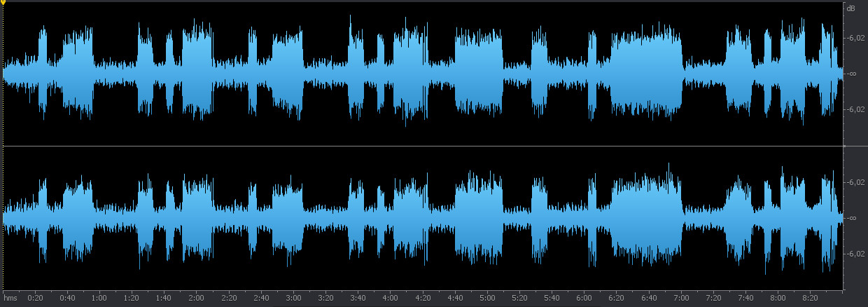Image resolution: width=868 pixels, height=307 pixels.
Task: Click the yellow playhead cursor marker
Action: coord(3,3)
